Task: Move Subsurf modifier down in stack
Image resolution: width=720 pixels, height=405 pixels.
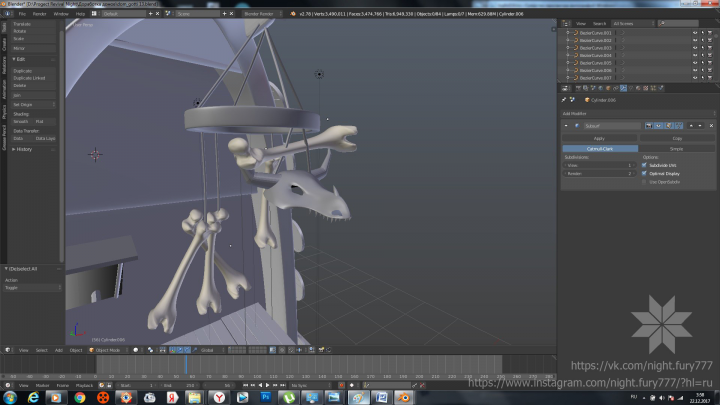Action: click(x=700, y=125)
